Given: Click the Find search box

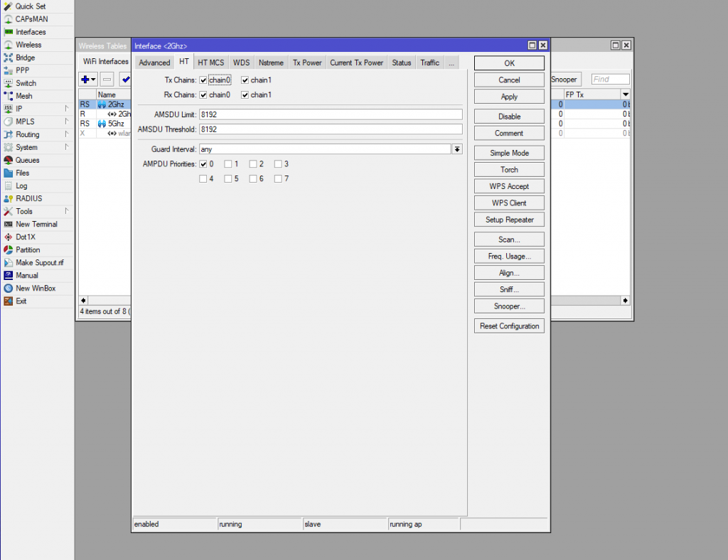Looking at the screenshot, I should click(611, 80).
